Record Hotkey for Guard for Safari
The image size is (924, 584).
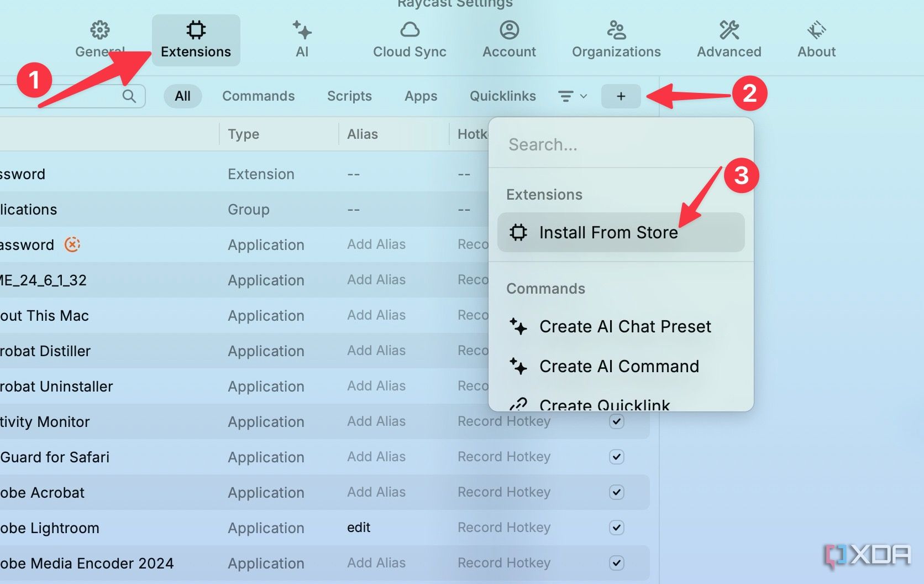click(504, 457)
